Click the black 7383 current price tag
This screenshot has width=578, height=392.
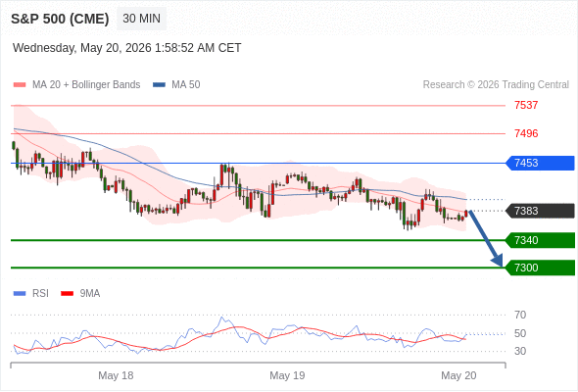[540, 211]
